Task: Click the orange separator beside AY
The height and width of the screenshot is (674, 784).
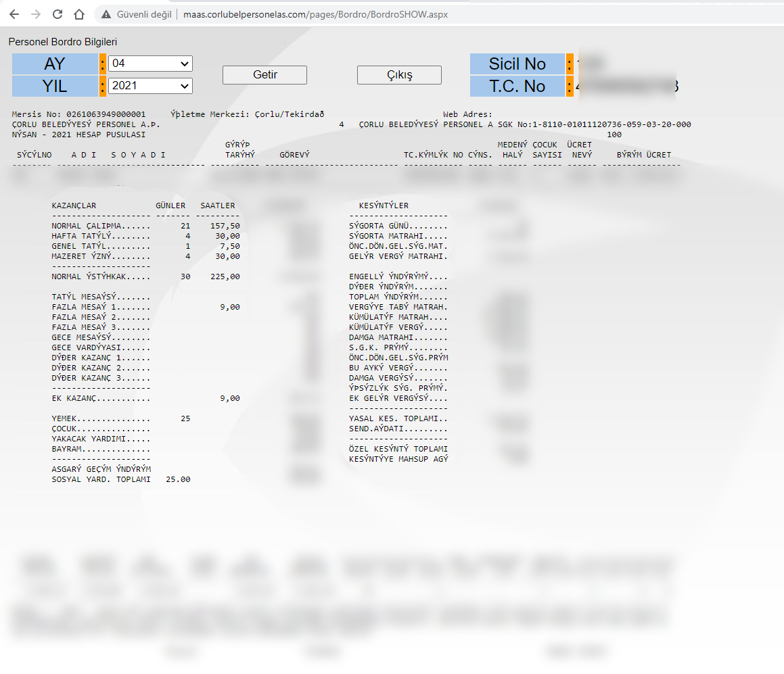Action: point(103,64)
